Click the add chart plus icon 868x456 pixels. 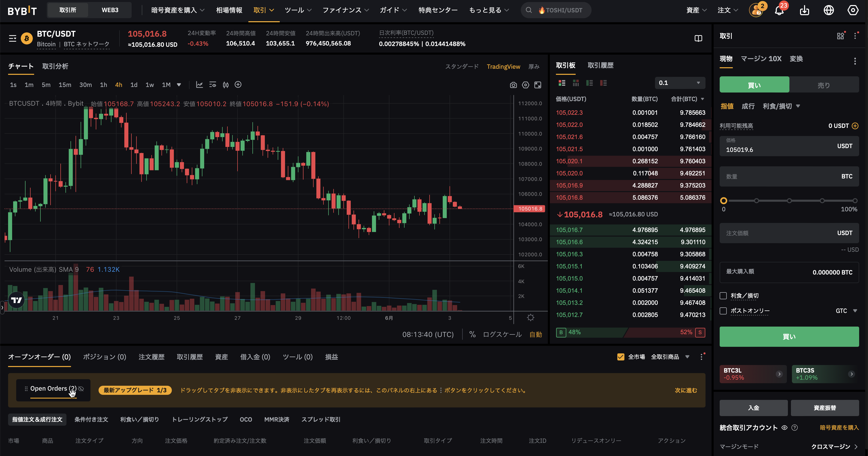(238, 85)
